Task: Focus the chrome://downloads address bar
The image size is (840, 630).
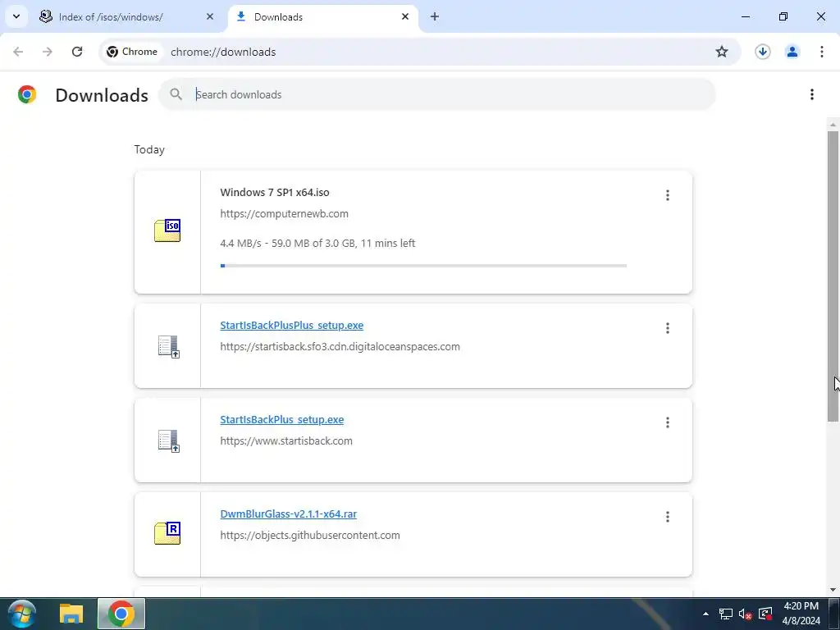Action: (x=223, y=52)
